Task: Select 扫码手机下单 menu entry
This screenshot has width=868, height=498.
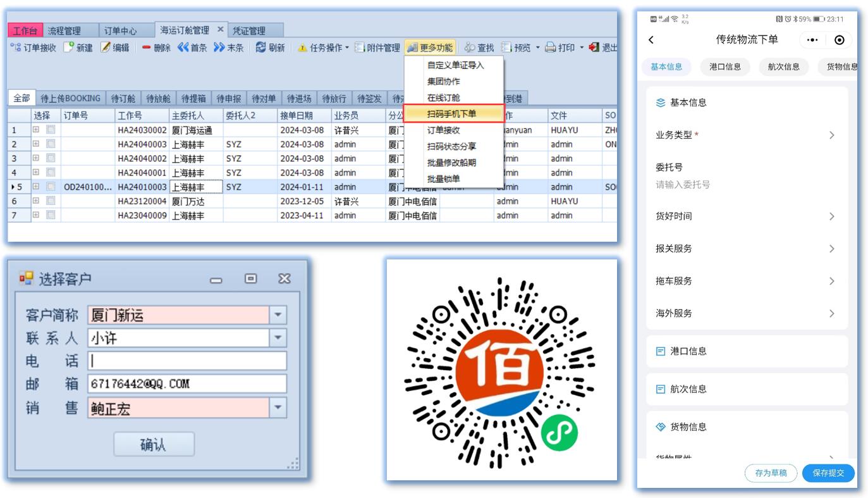Action: coord(454,114)
